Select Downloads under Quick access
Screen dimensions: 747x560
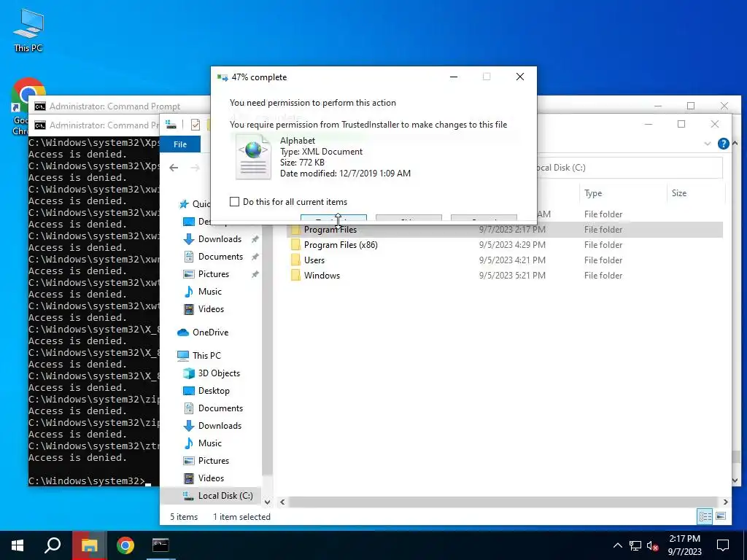[220, 239]
